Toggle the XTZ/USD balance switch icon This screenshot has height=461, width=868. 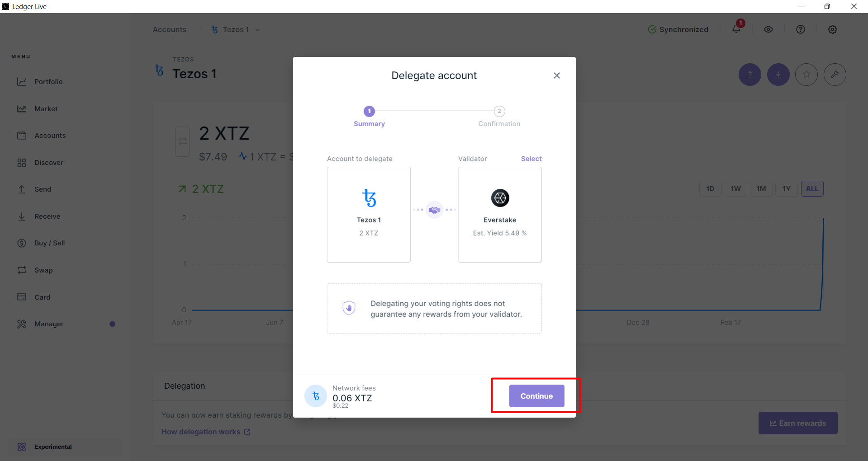[183, 141]
